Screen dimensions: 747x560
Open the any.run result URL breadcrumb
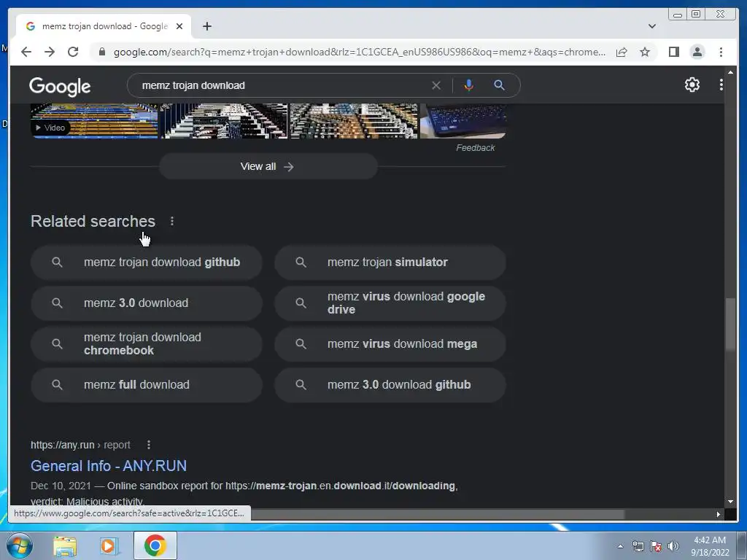(x=80, y=445)
